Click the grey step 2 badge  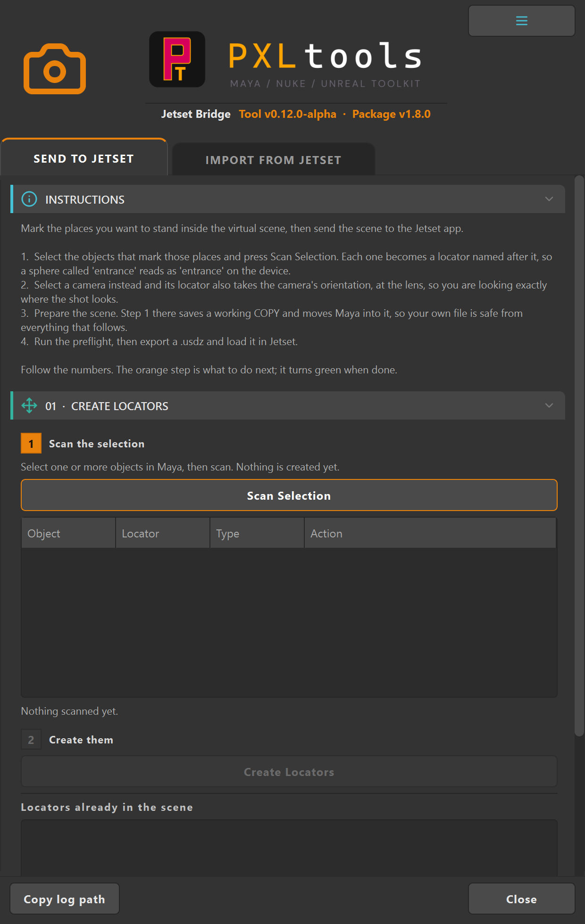coord(31,740)
